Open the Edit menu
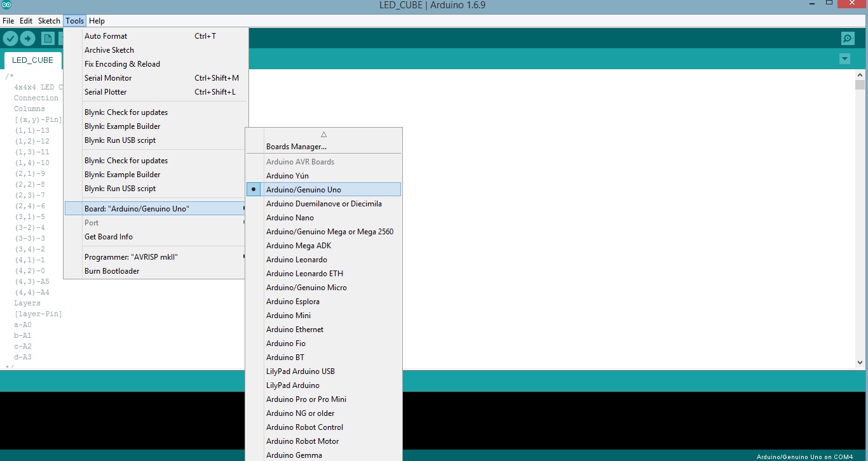The width and height of the screenshot is (868, 461). click(x=26, y=21)
